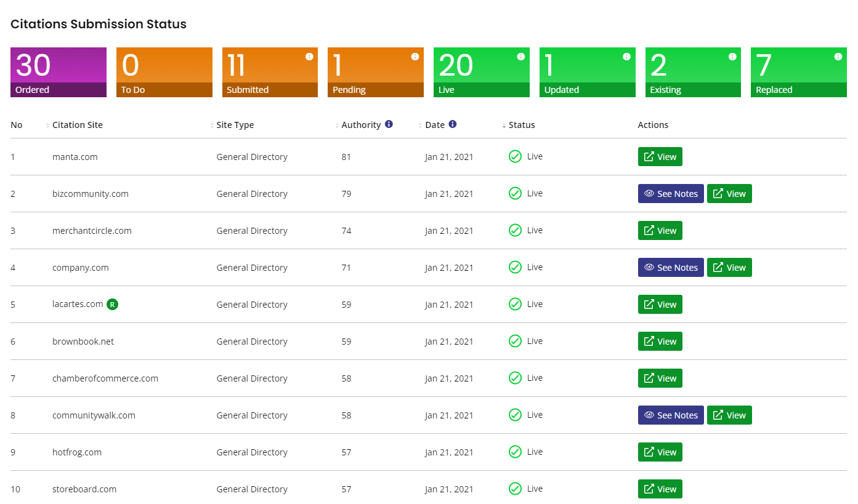Click authority value 74
This screenshot has width=858, height=504.
point(346,231)
